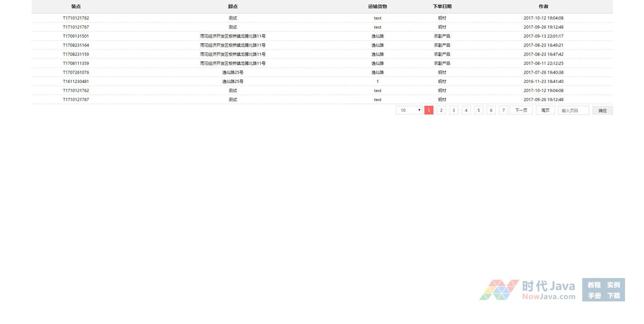Open the page size dropdown showing 10
This screenshot has height=324, width=644.
click(409, 110)
